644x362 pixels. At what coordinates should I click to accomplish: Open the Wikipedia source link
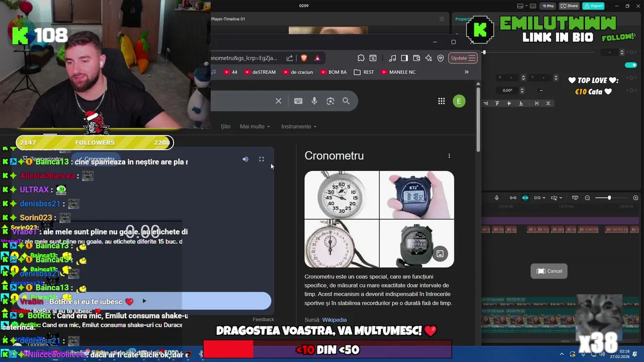[x=334, y=320]
